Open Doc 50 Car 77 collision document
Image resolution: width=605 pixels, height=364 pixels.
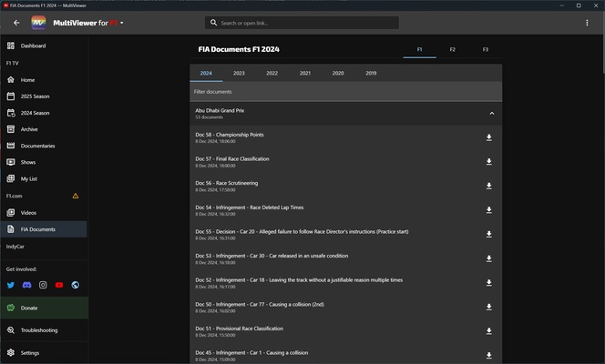click(345, 307)
